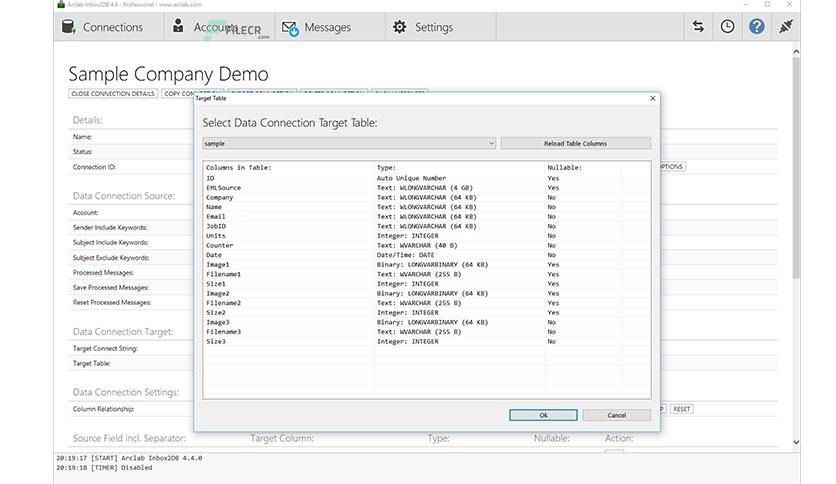
Task: Click the clock timer icon
Action: 727,26
